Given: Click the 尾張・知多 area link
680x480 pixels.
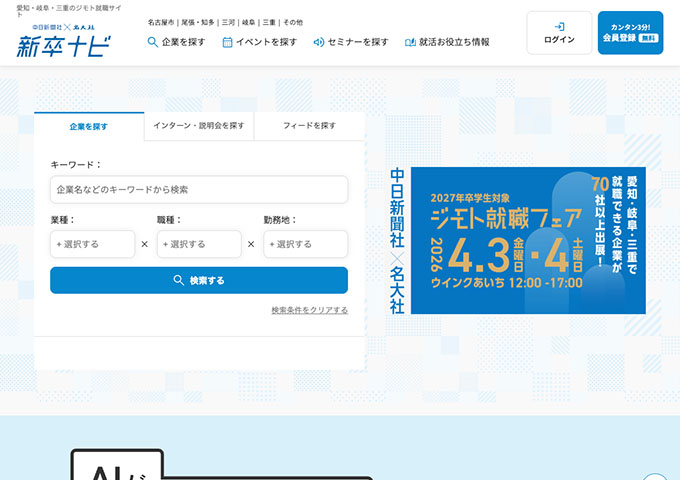Looking at the screenshot, I should coord(198,22).
